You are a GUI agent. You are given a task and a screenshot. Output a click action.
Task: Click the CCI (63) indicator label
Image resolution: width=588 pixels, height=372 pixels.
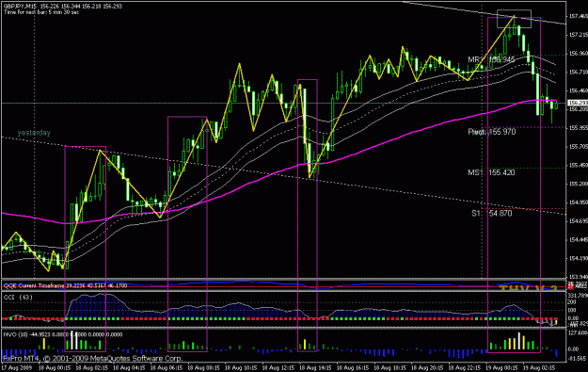[x=18, y=297]
